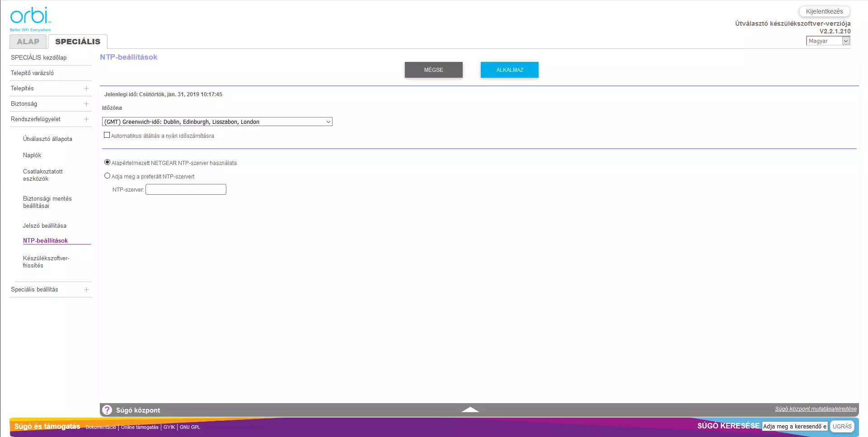The width and height of the screenshot is (868, 437).
Task: Expand the Biztonság section plus icon
Action: (86, 104)
